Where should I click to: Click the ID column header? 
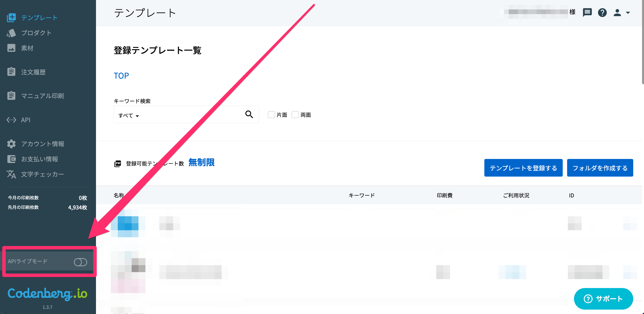click(571, 195)
